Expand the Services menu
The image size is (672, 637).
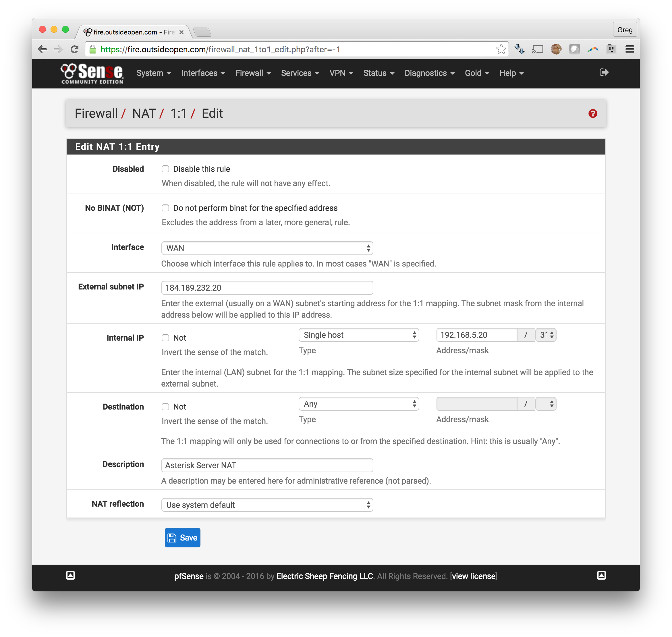pyautogui.click(x=300, y=73)
